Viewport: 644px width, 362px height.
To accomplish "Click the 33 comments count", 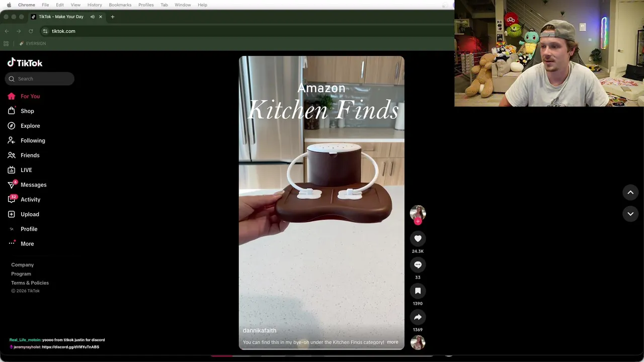I will click(418, 278).
